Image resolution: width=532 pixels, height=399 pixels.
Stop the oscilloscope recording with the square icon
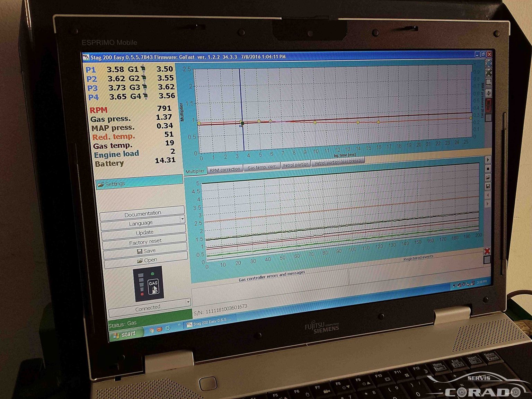point(488,169)
